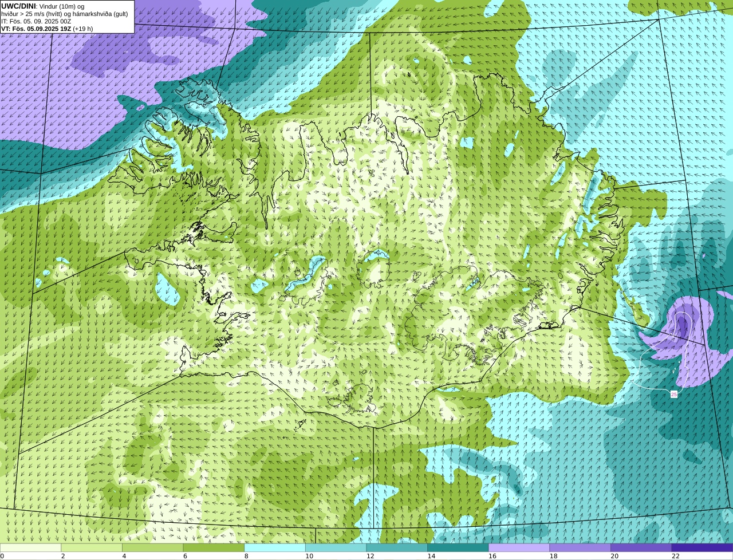Screen dimensions: 733x560
Task: Click the '12' tick label on color scale
Action: 370,556
